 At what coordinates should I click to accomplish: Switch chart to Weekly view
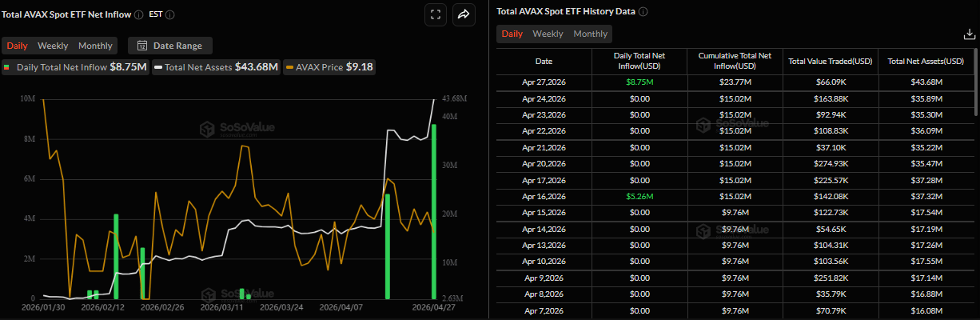53,46
